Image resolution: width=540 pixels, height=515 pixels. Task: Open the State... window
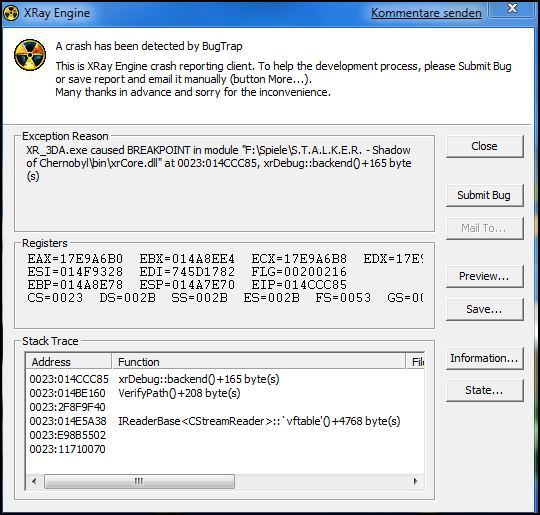[485, 391]
